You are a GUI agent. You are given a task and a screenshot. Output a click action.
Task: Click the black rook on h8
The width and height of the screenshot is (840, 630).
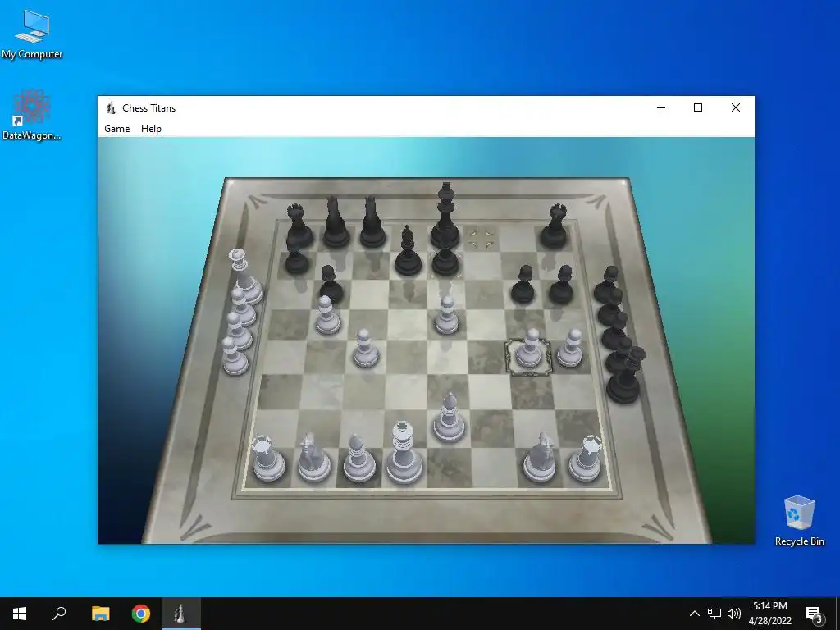coord(555,226)
